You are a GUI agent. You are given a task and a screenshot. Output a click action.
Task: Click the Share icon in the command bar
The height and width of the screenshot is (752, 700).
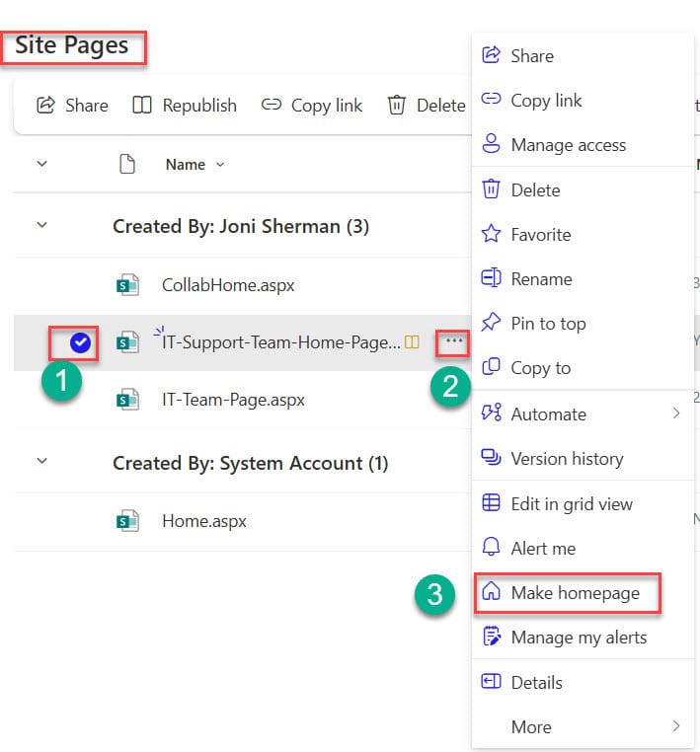coord(45,105)
